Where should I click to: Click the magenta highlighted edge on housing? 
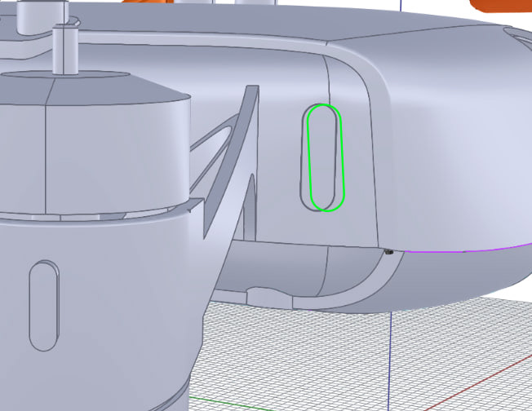click(467, 250)
